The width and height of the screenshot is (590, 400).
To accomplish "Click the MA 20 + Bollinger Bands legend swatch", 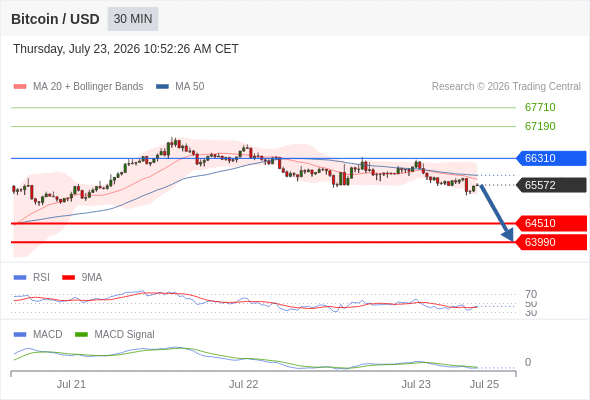I will pyautogui.click(x=20, y=87).
